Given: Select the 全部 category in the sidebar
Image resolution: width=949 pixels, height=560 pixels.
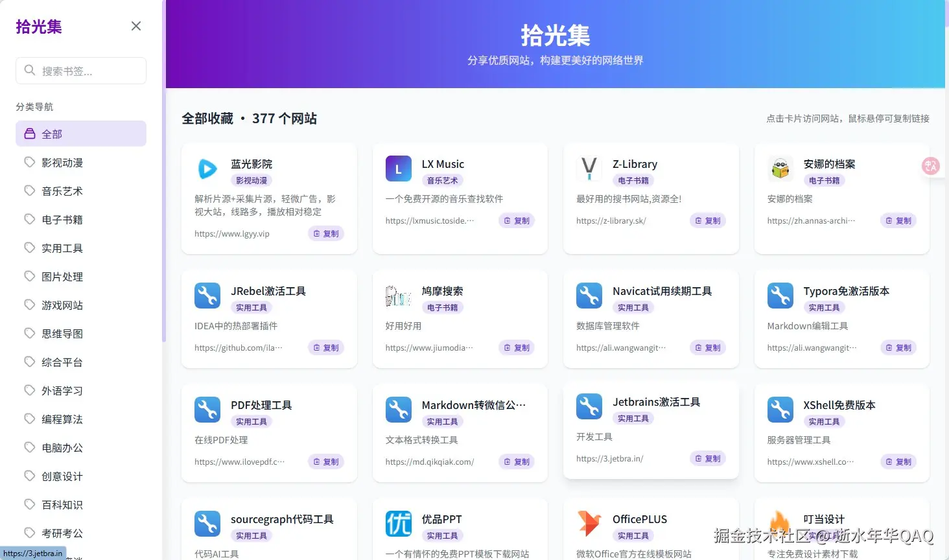Looking at the screenshot, I should pyautogui.click(x=53, y=134).
